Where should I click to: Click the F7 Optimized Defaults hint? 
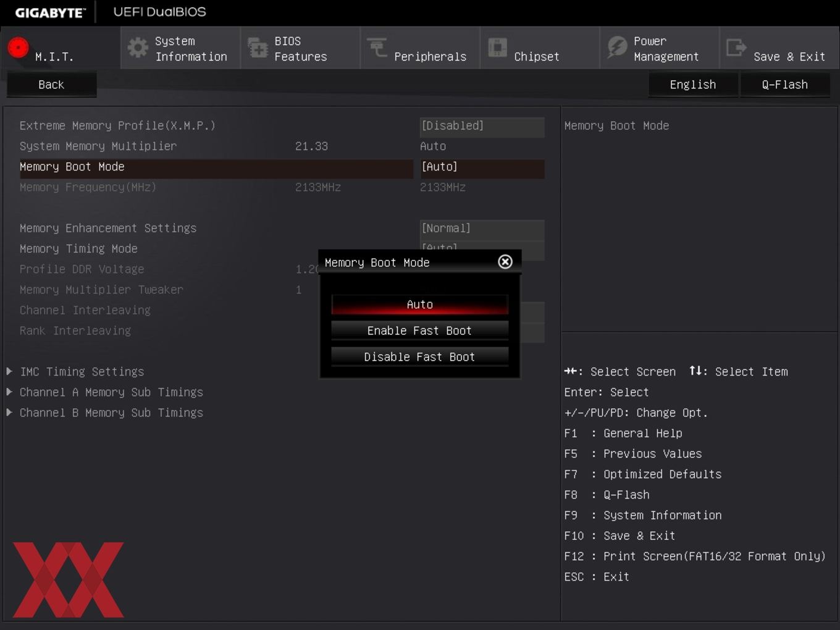pyautogui.click(x=643, y=474)
